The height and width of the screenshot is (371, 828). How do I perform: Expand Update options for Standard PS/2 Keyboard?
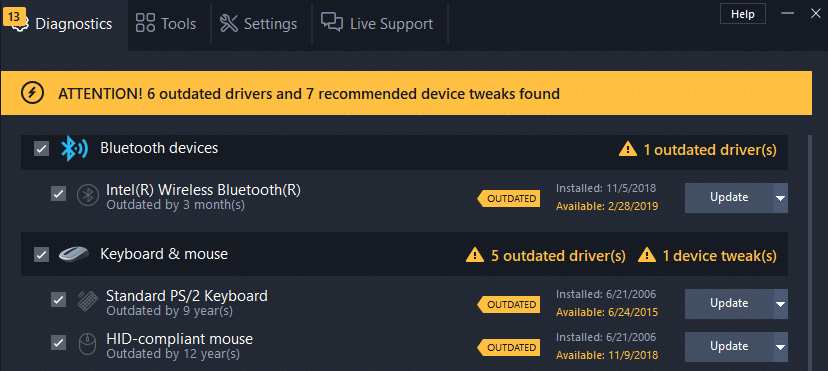tap(781, 304)
